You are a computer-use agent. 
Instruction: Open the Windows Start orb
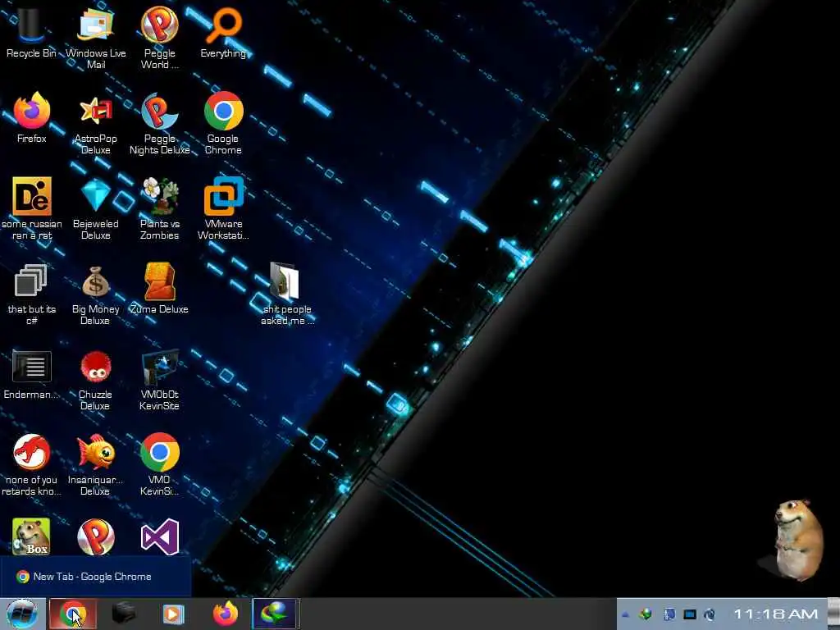[22, 614]
